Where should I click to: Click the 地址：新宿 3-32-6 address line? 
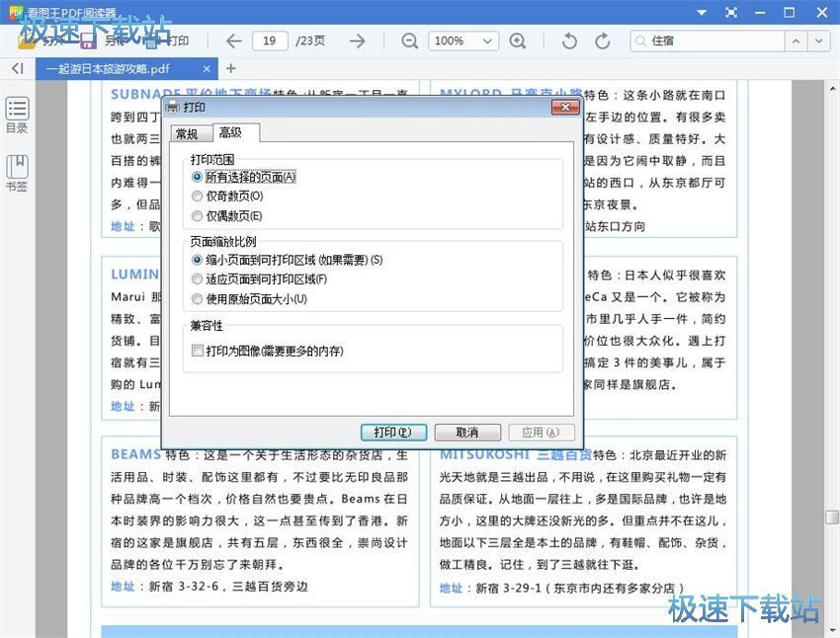[x=210, y=587]
